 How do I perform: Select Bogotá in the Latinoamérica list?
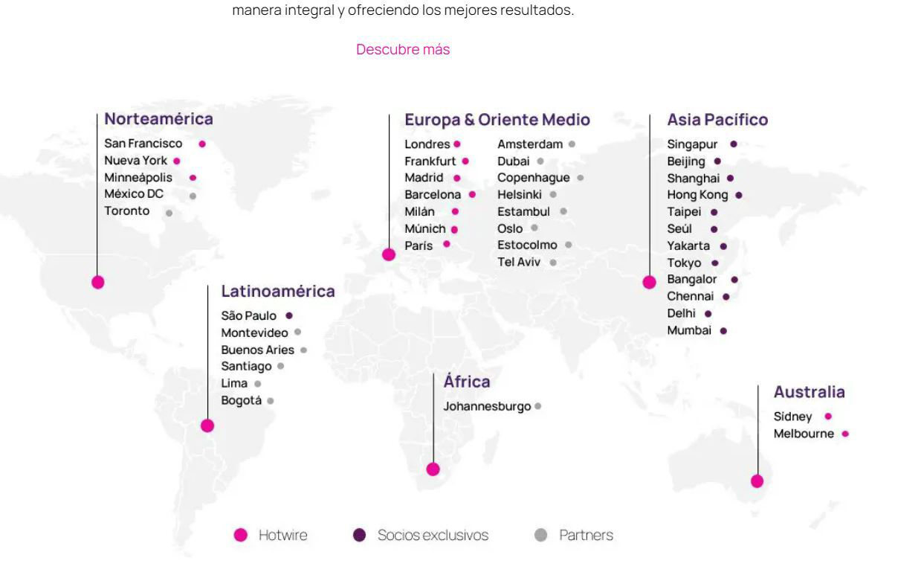pos(242,401)
